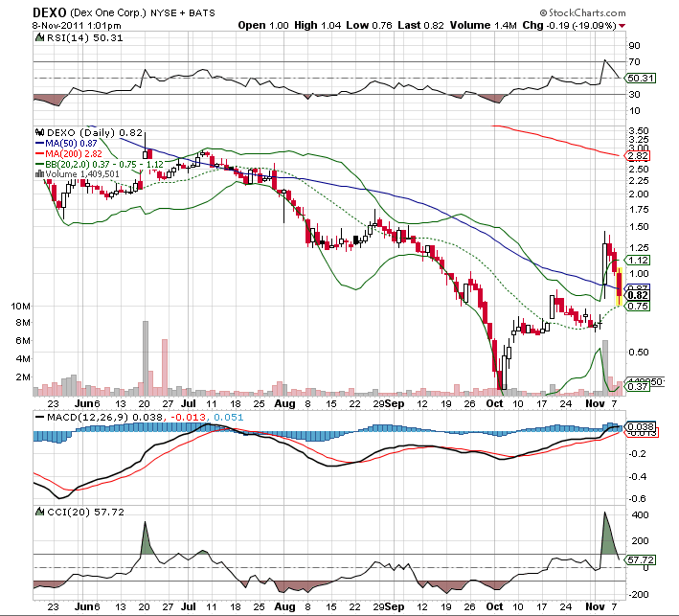The image size is (679, 616).
Task: Click the red 2.82 MA(200) price tag
Action: tap(638, 155)
